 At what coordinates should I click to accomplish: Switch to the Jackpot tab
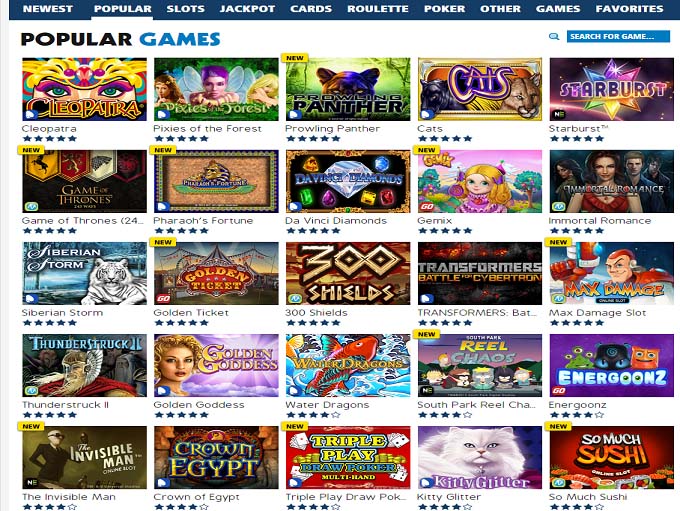click(247, 9)
